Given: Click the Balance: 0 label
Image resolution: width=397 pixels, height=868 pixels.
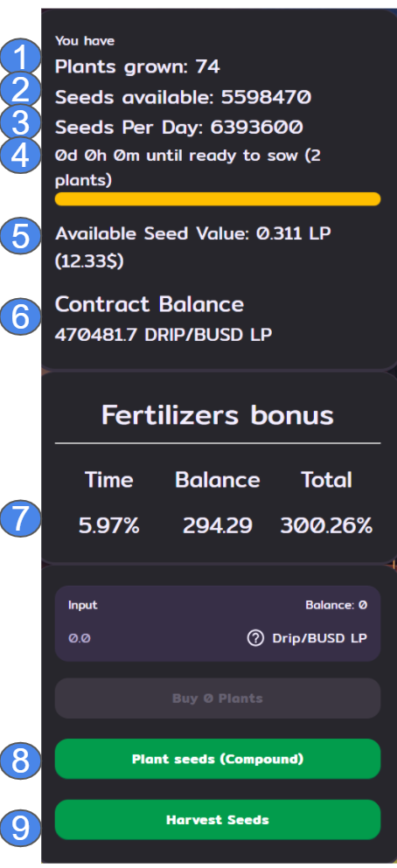Looking at the screenshot, I should pyautogui.click(x=336, y=605).
